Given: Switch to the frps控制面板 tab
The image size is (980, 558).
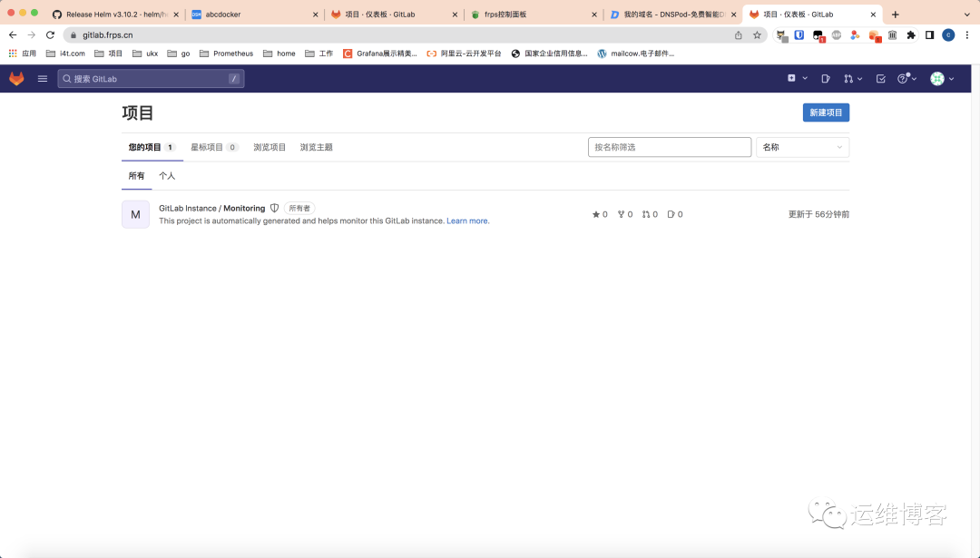Looking at the screenshot, I should [x=534, y=15].
